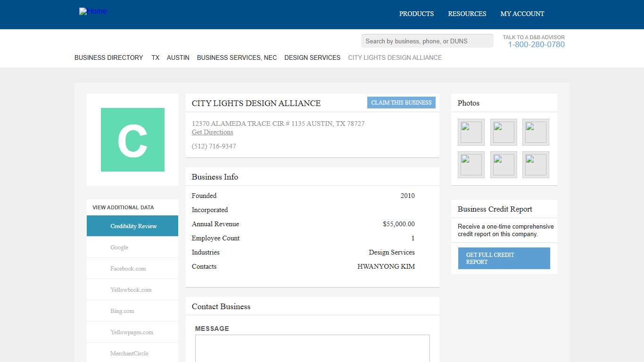Open the PRODUCTS menu
The height and width of the screenshot is (362, 644).
pos(416,14)
